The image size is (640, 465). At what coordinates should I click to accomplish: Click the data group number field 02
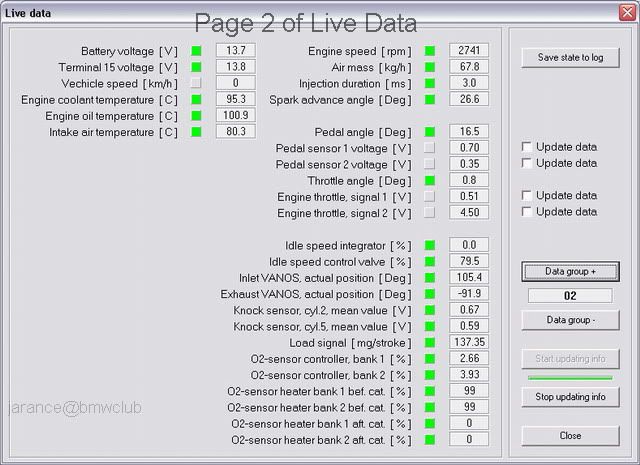(570, 296)
